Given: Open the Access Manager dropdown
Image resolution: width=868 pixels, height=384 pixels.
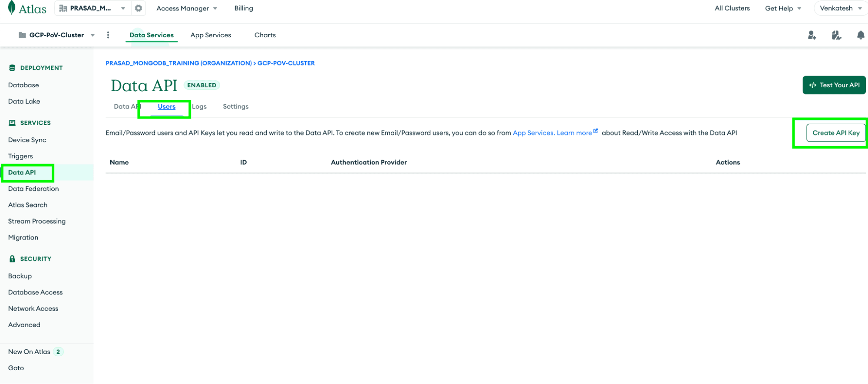Looking at the screenshot, I should pos(187,8).
